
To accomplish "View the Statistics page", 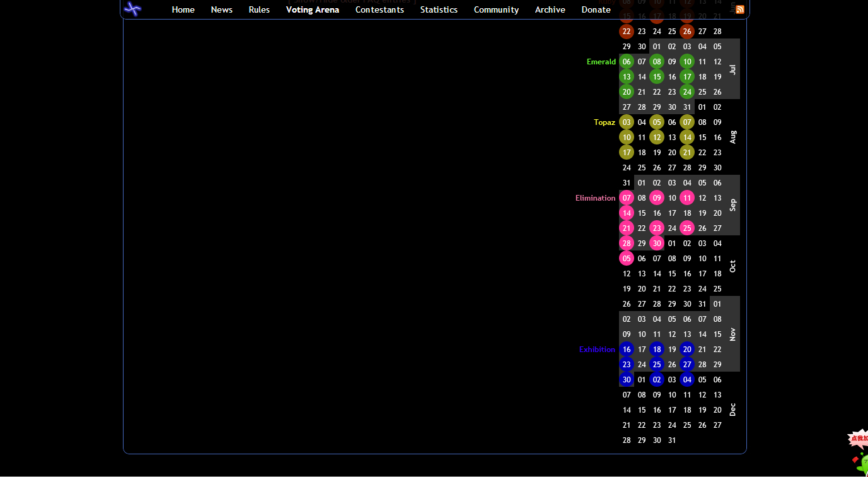I will pos(439,9).
